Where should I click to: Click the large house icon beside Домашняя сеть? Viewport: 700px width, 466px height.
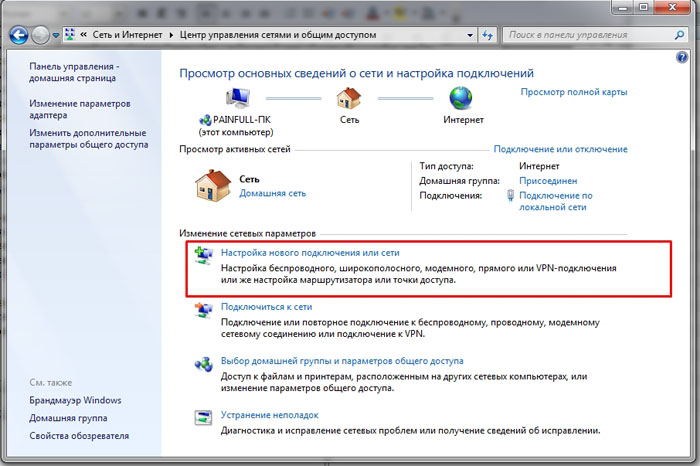click(x=214, y=185)
